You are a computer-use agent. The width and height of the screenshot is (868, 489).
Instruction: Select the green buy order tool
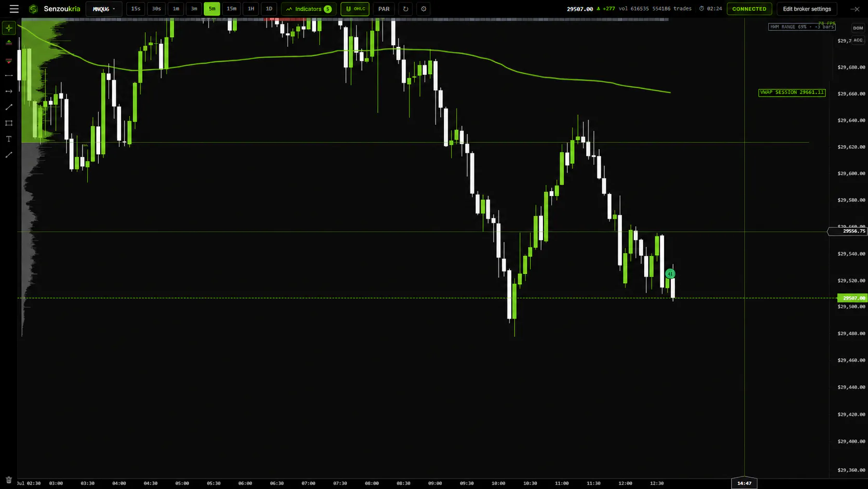[9, 43]
